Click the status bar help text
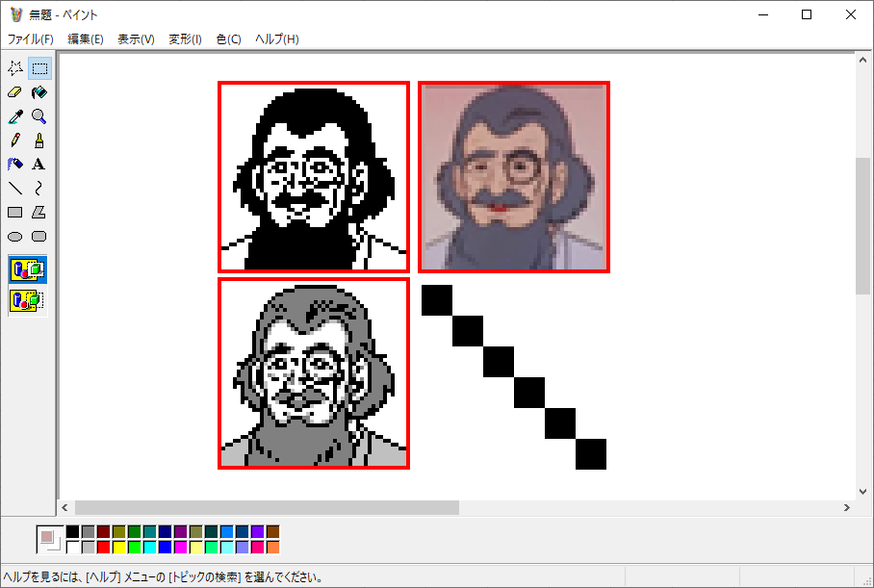Image resolution: width=874 pixels, height=588 pixels. [x=163, y=577]
